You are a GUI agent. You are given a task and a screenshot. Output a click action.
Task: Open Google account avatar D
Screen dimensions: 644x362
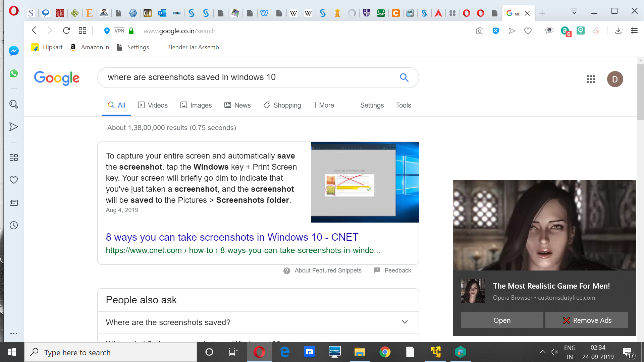[615, 79]
